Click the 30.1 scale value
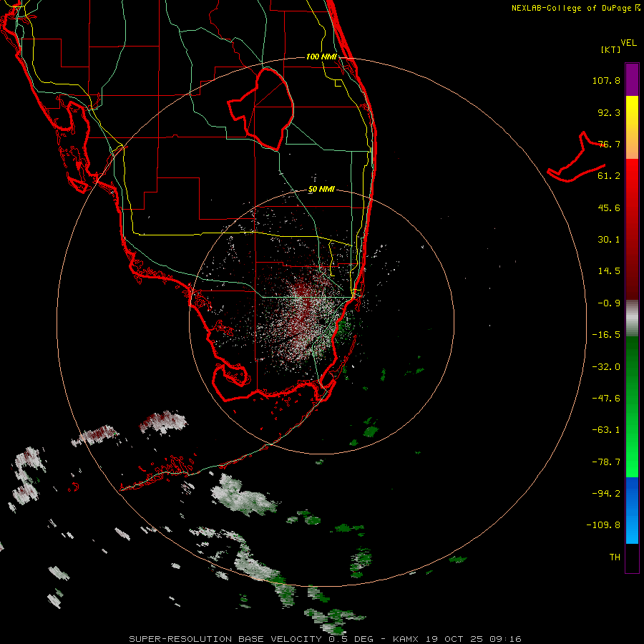 click(x=609, y=240)
